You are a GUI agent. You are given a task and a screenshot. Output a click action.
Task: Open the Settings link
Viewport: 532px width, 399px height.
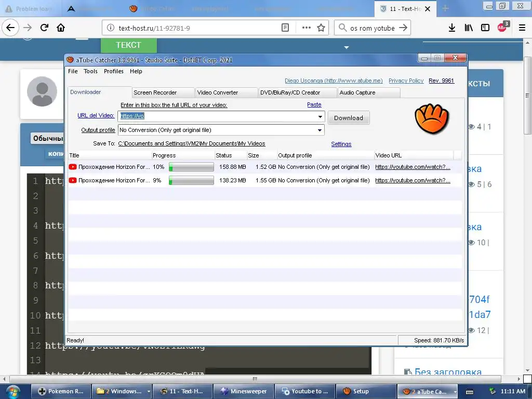click(341, 144)
